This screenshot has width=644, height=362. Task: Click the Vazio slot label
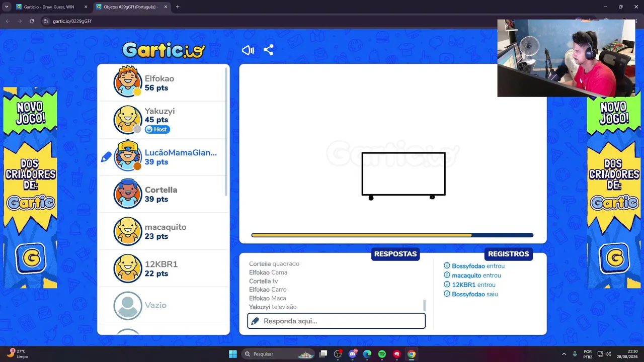(155, 305)
